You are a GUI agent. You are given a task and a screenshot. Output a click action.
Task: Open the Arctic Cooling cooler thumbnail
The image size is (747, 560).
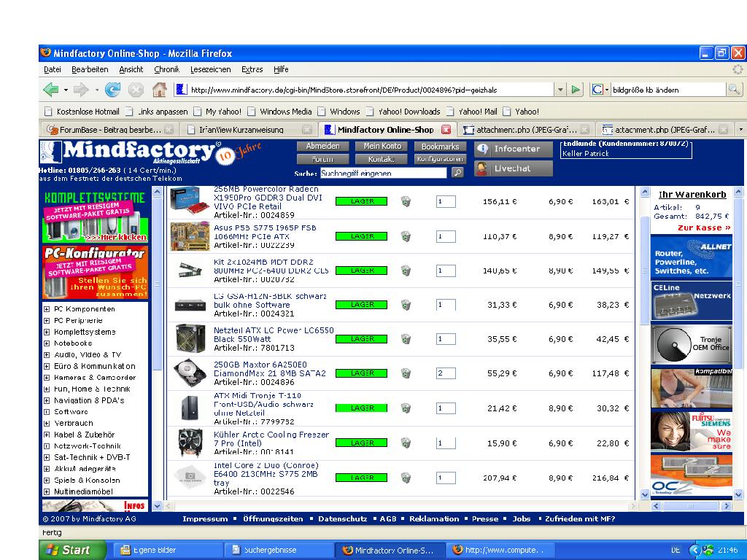coord(190,443)
